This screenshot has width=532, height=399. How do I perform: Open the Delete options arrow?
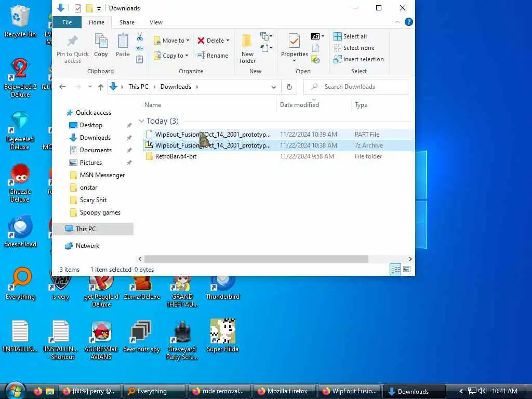[x=228, y=41]
